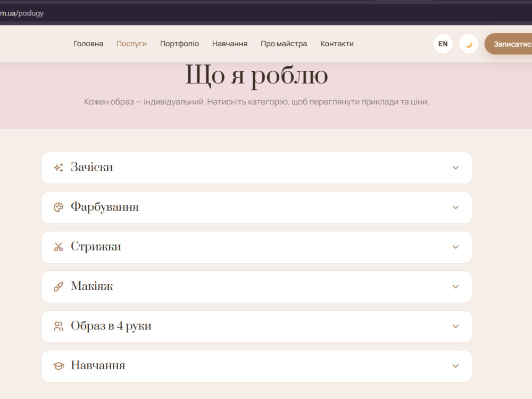Navigate to Контакти
This screenshot has height=399, width=532.
337,44
